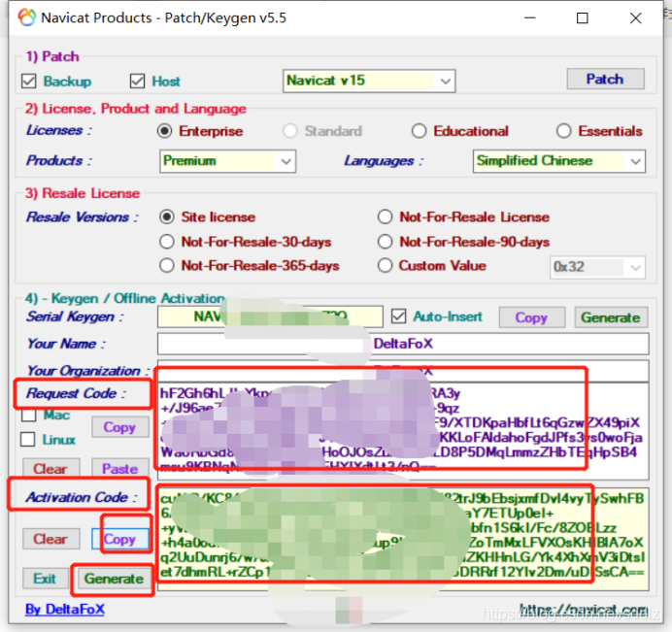
Task: Click the Exit button
Action: [x=45, y=579]
